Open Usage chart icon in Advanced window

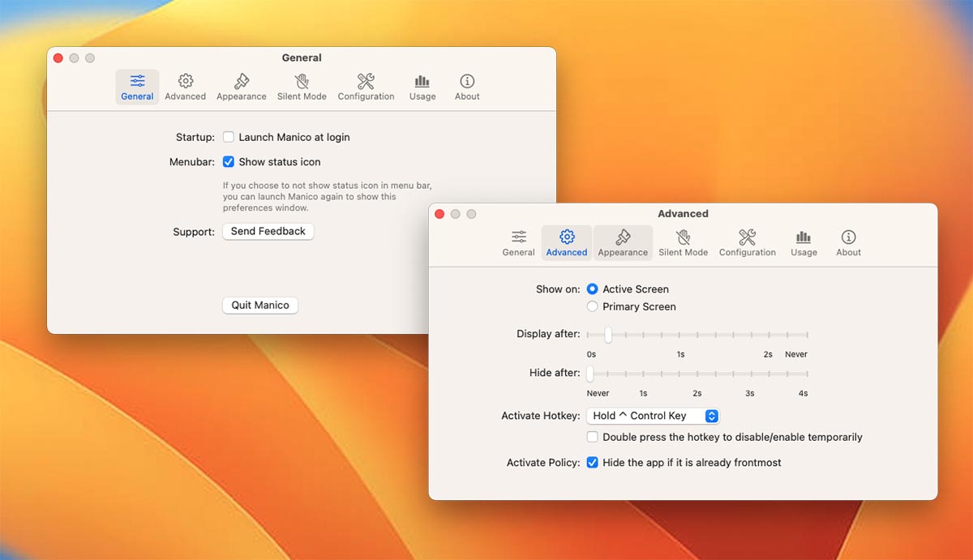point(804,237)
